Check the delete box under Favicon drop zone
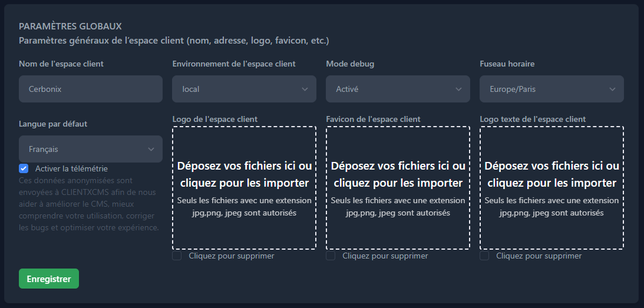The height and width of the screenshot is (308, 644). [331, 256]
